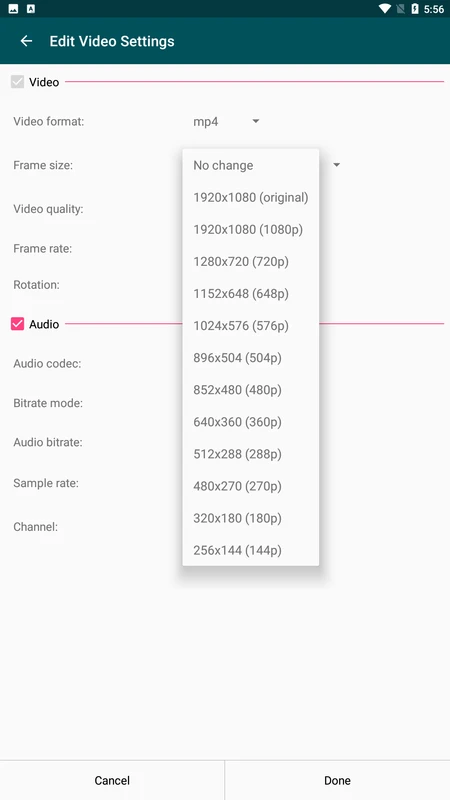Viewport: 450px width, 800px height.
Task: Tap the keyboard notification icon in status bar
Action: click(31, 9)
